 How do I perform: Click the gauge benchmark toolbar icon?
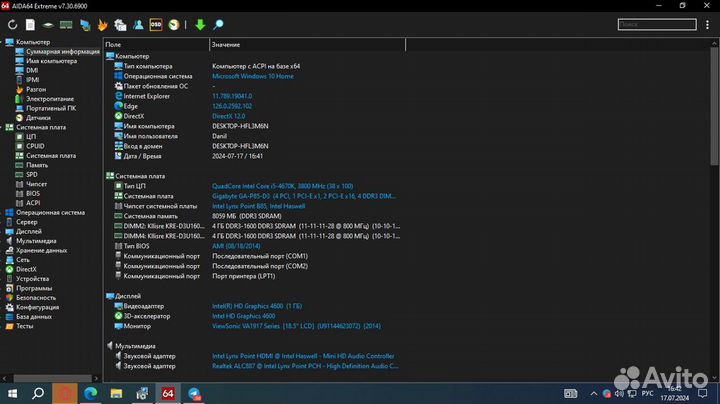pyautogui.click(x=173, y=24)
